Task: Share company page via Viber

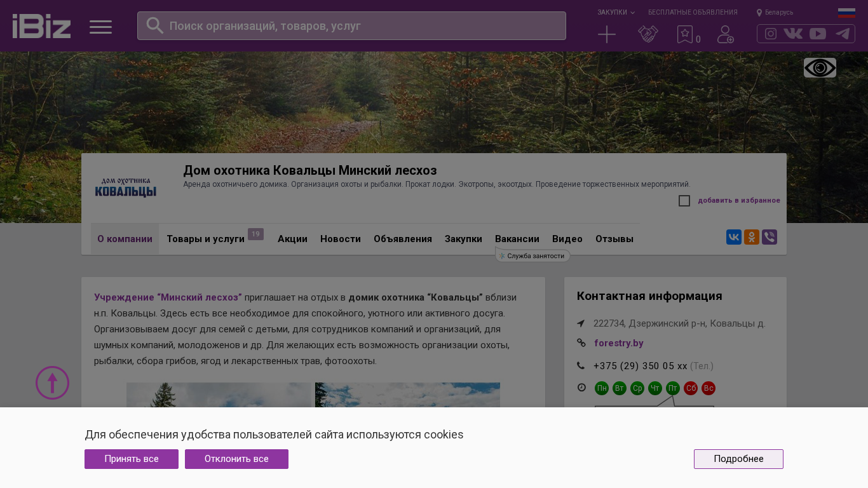Action: [x=770, y=237]
